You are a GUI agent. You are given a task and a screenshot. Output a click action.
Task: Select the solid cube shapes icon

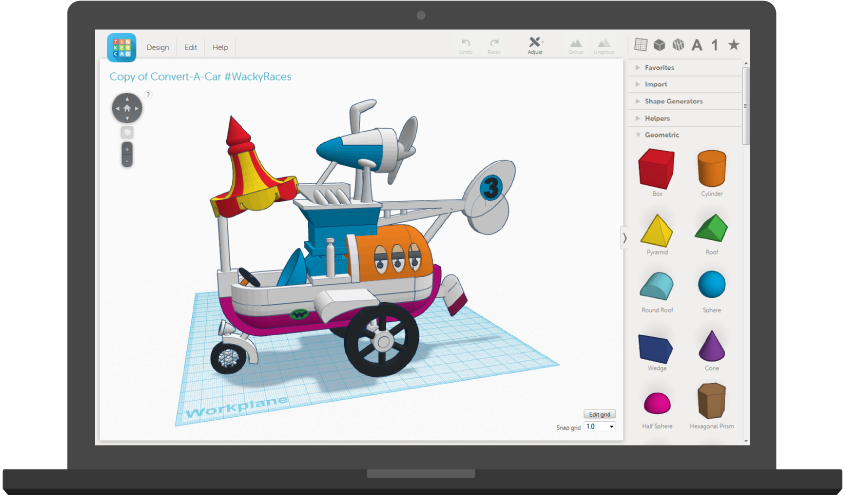coord(659,45)
